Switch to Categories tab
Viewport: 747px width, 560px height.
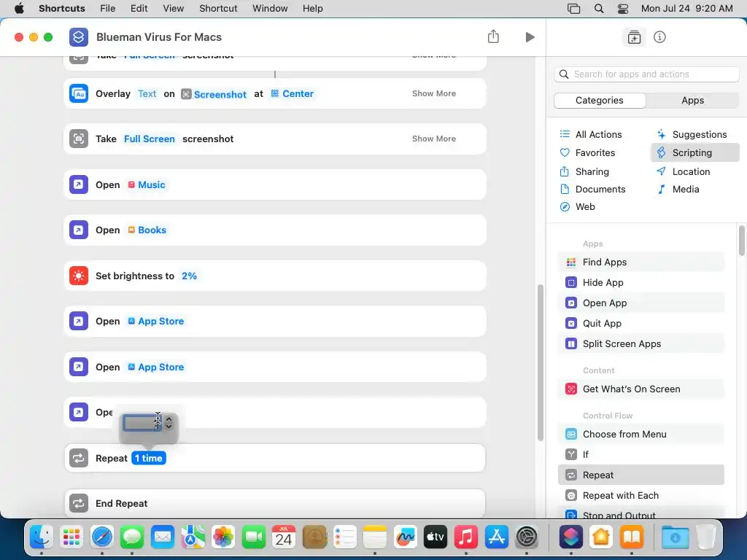coord(600,101)
